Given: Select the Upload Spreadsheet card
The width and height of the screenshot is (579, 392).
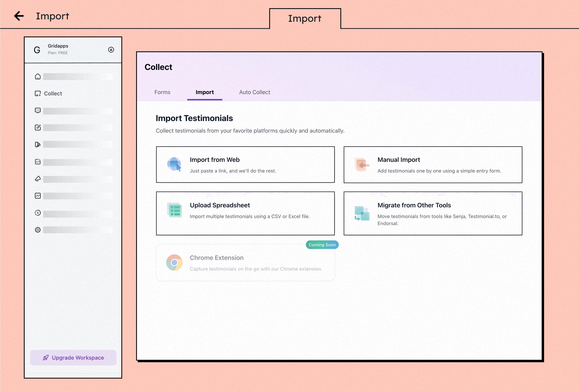Looking at the screenshot, I should pos(245,213).
